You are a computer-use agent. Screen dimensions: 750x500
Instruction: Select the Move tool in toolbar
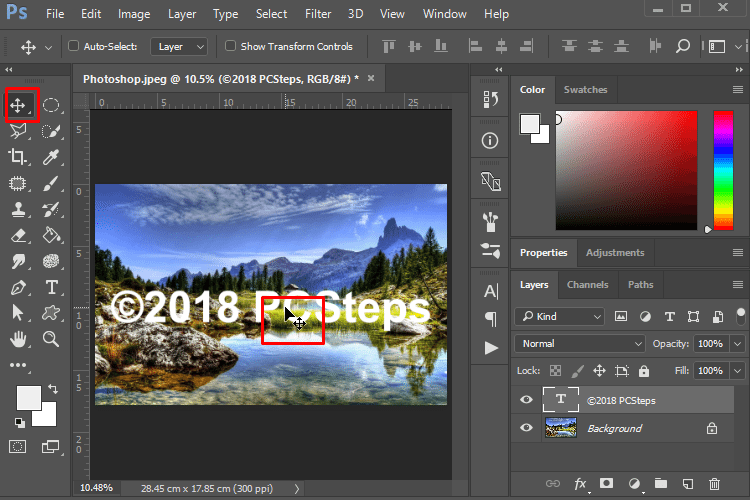coord(18,105)
